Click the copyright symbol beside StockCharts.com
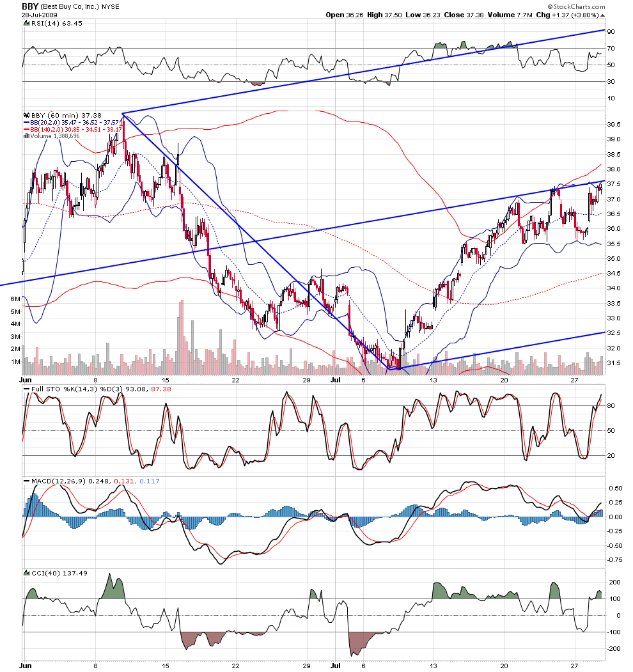 tap(551, 6)
